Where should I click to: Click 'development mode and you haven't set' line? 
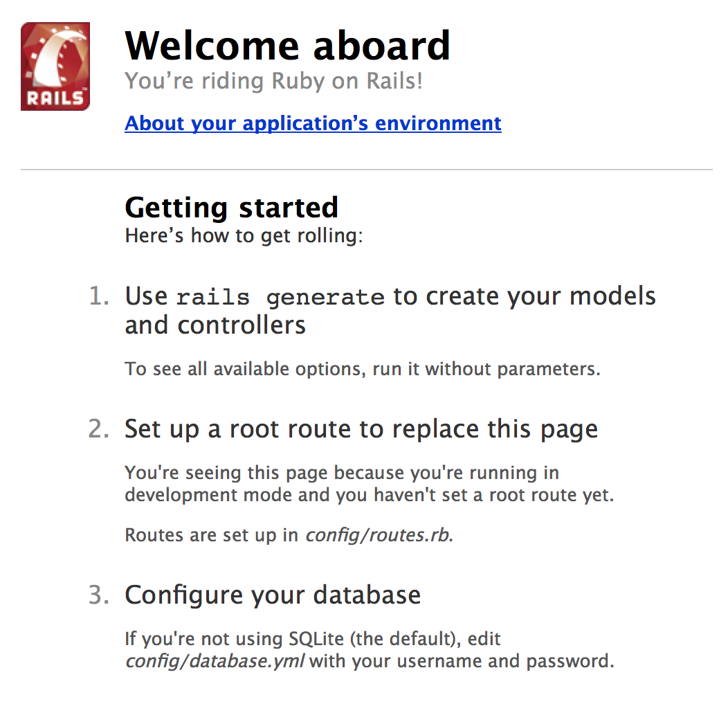click(x=369, y=495)
